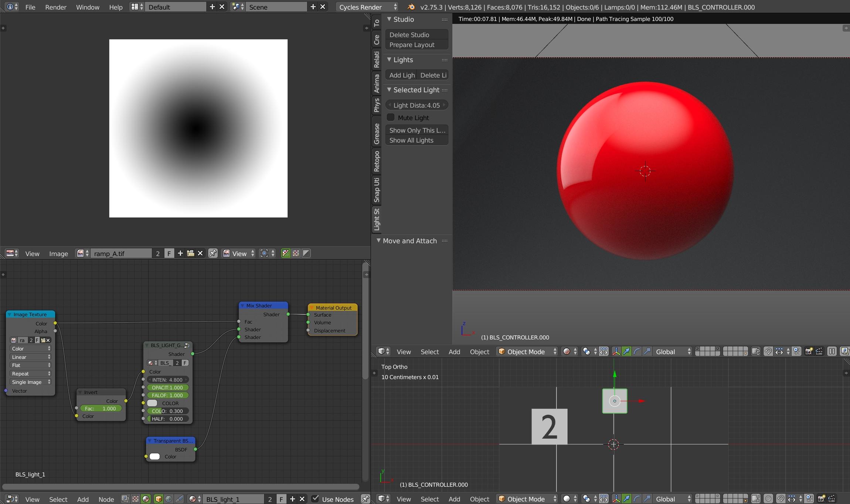This screenshot has width=850, height=504.
Task: Click Show Only This Light button
Action: click(416, 130)
